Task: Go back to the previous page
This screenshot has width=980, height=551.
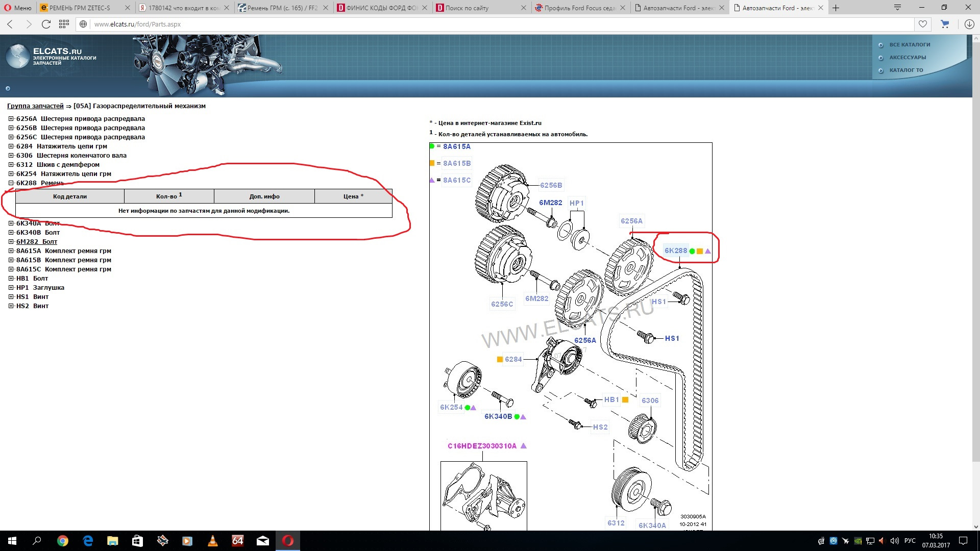Action: 10,24
